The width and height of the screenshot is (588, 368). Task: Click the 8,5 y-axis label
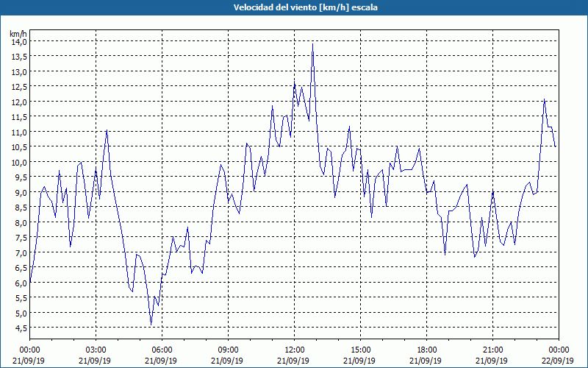[21, 208]
